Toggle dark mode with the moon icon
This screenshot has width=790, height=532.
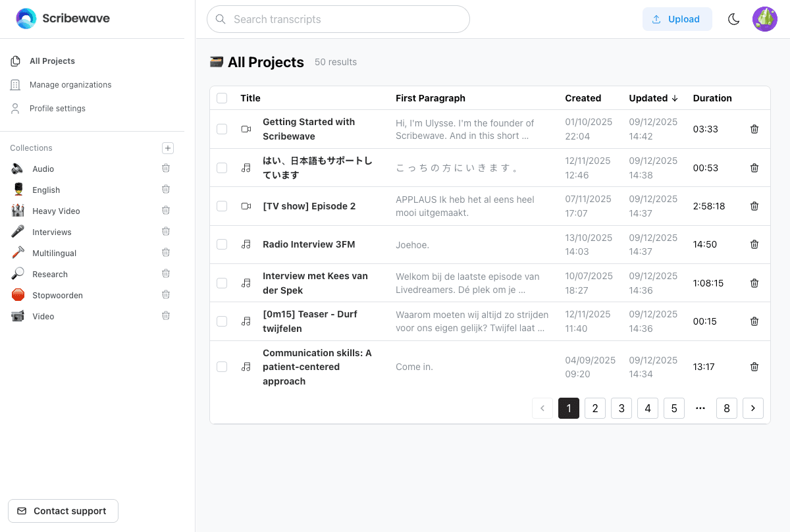733,19
